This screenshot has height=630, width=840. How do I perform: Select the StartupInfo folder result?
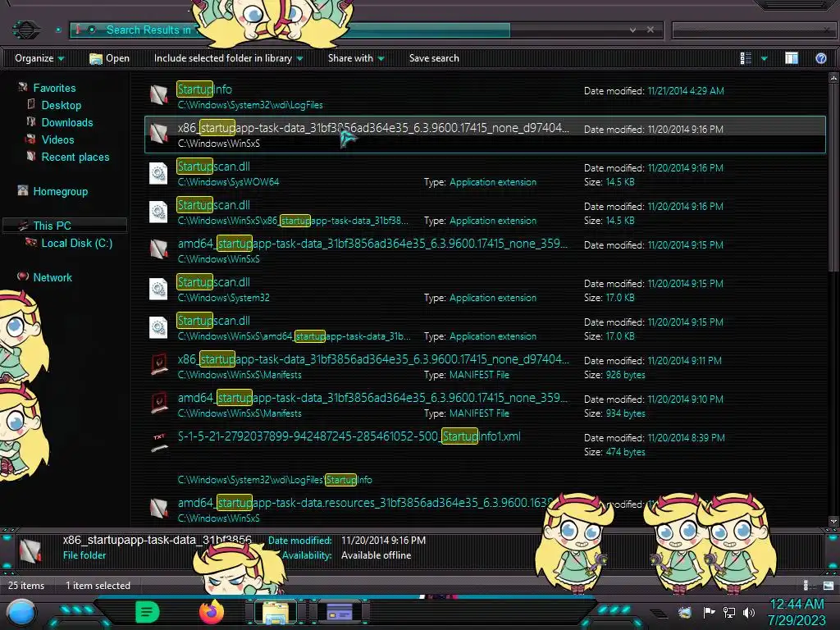pyautogui.click(x=485, y=97)
